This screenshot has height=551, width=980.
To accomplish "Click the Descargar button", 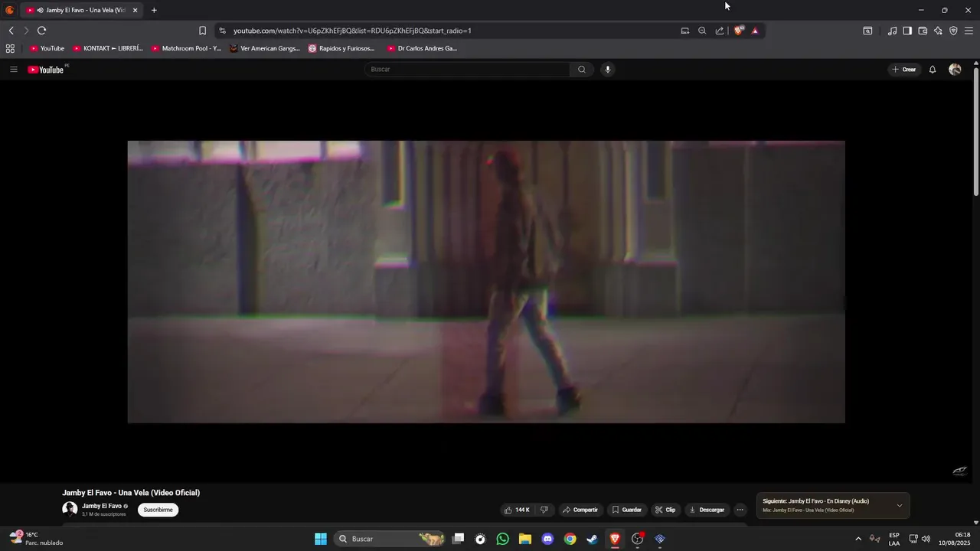I will pos(707,510).
